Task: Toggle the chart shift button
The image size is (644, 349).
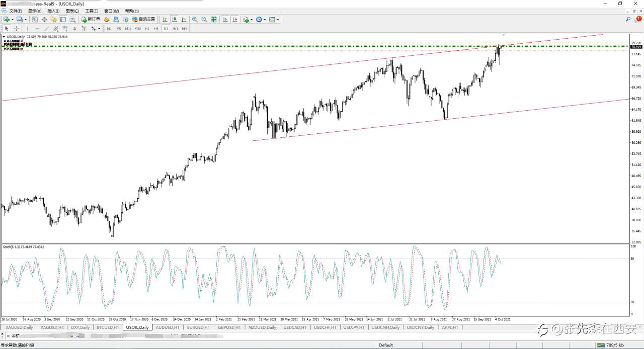Action: (234, 20)
